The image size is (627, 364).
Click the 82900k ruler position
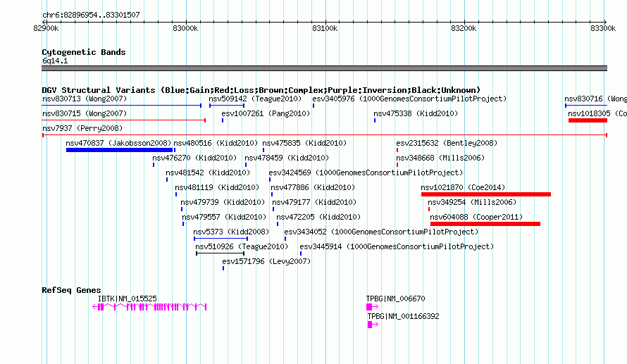pos(46,28)
